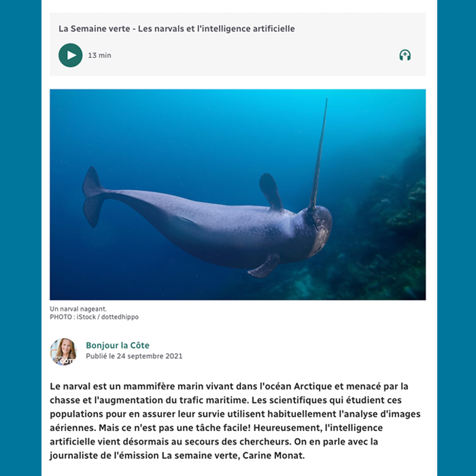Open the Bonjour la Côte show link
Image resolution: width=476 pixels, height=476 pixels.
[118, 345]
